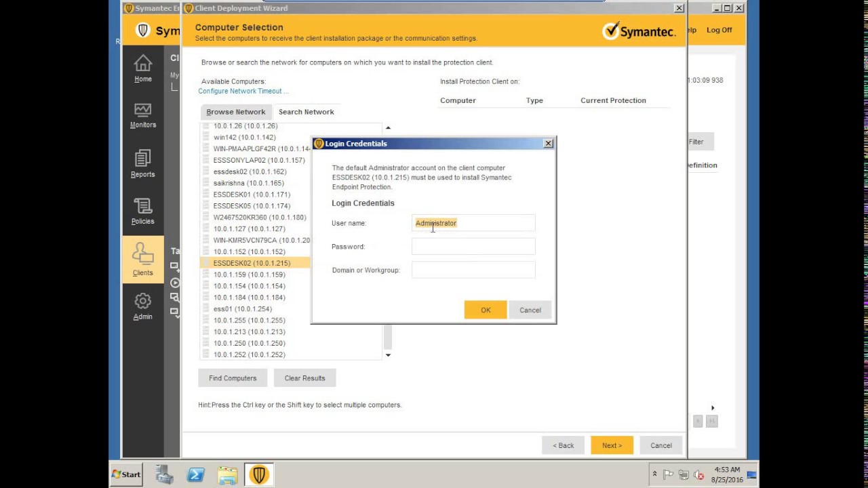The image size is (868, 488).
Task: Click the Clear Results button
Action: (x=304, y=378)
